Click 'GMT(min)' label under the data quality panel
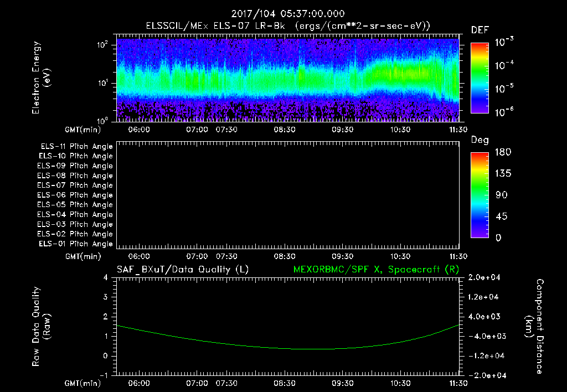 pyautogui.click(x=83, y=383)
